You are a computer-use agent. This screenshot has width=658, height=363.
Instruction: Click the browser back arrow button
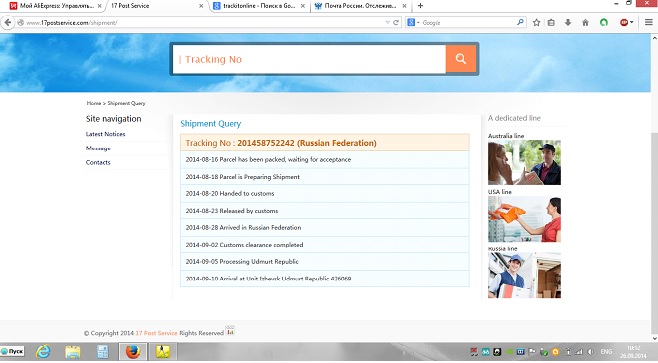8,23
